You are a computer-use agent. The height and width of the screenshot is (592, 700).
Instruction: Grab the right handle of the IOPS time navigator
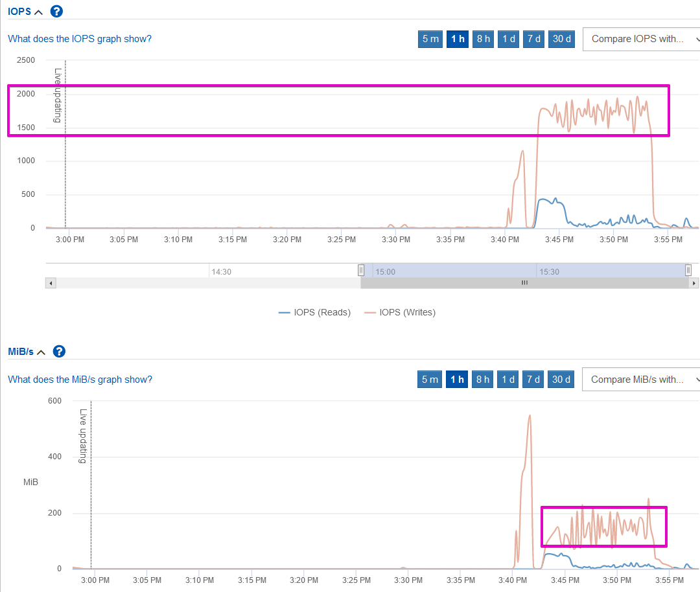tap(688, 270)
